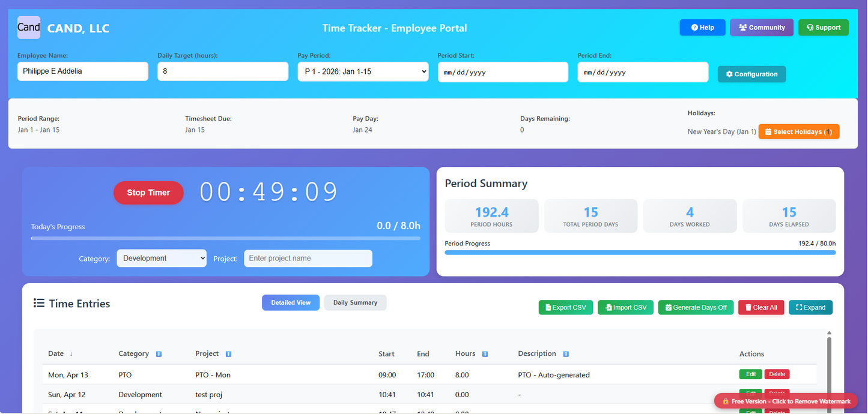This screenshot has height=414, width=868.
Task: Click the Today's Progress bar
Action: click(x=226, y=239)
